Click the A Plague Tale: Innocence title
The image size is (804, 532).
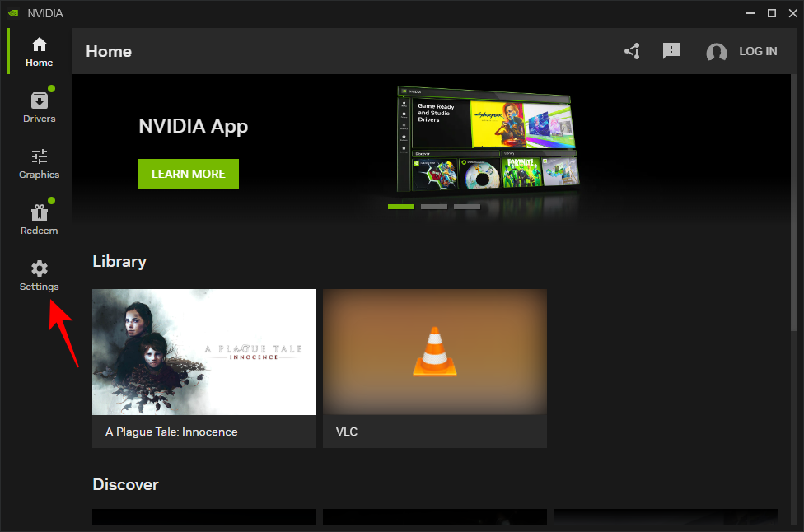pyautogui.click(x=171, y=432)
